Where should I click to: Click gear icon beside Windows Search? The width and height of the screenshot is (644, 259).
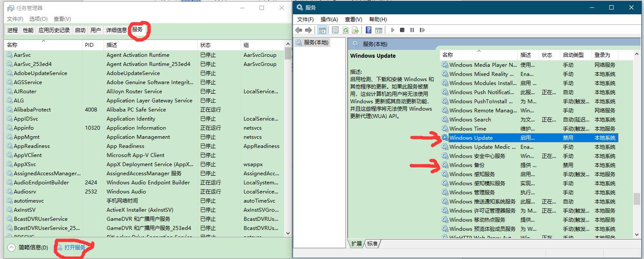coord(445,119)
